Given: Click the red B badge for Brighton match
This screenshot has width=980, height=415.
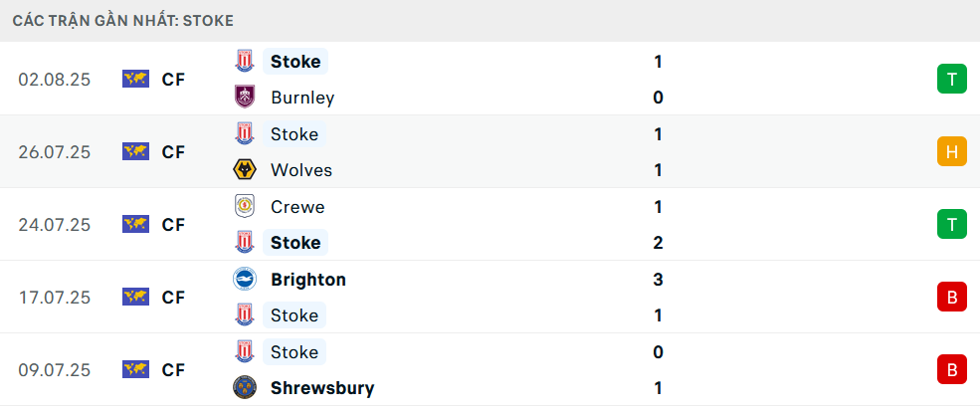Looking at the screenshot, I should [x=952, y=297].
